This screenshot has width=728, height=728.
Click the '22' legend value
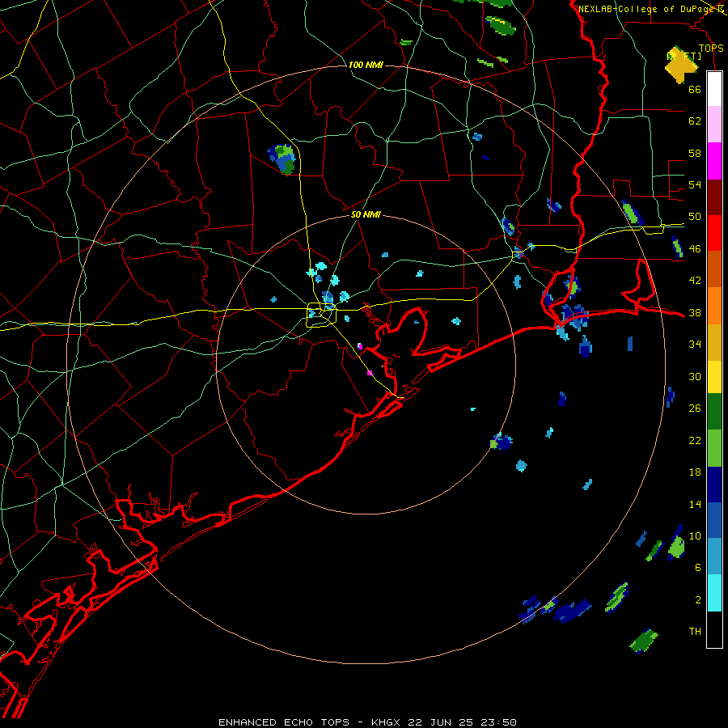pyautogui.click(x=695, y=440)
